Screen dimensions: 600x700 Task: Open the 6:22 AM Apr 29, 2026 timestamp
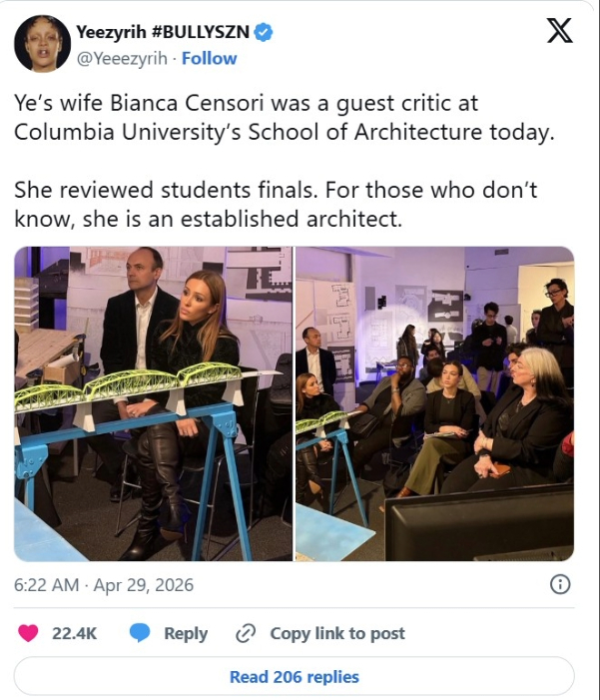(x=104, y=584)
